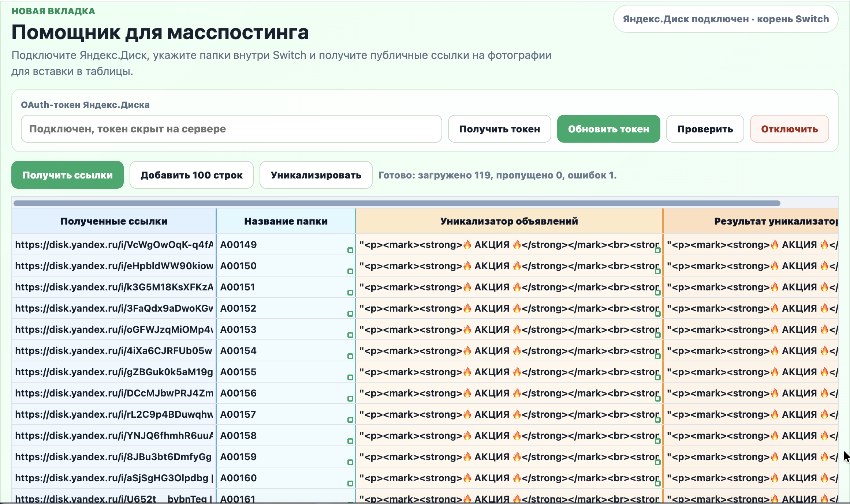Select folder name cell A00158
The width and height of the screenshot is (850, 504).
pos(286,435)
